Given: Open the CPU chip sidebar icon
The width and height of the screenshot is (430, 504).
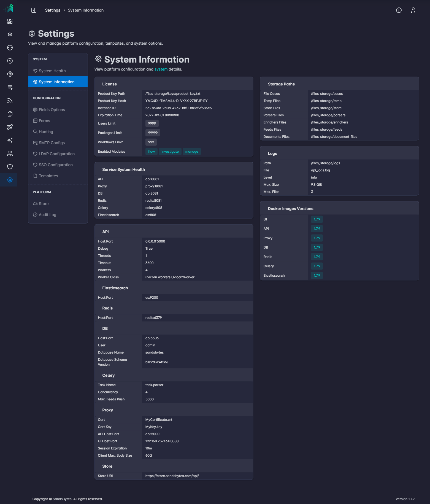Looking at the screenshot, I should [10, 74].
